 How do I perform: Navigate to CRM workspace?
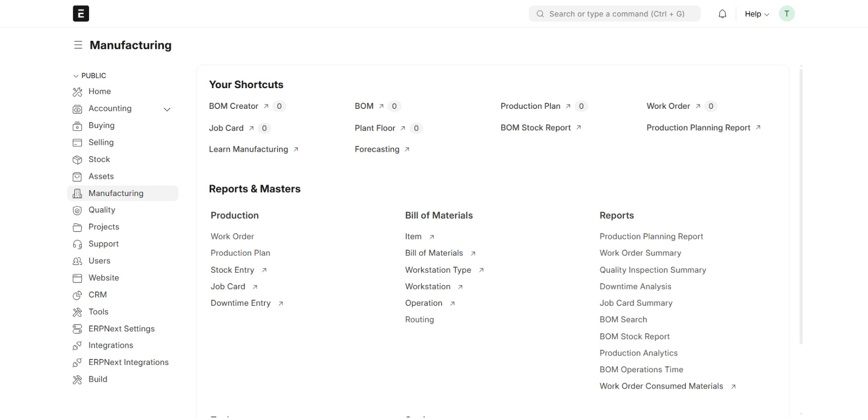coord(97,295)
